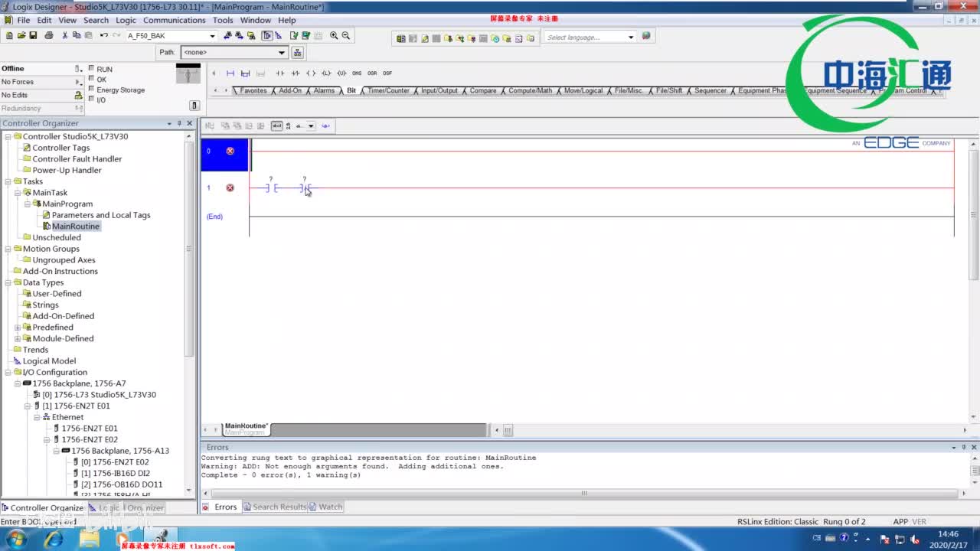Open Internet Explorer from the taskbar

click(x=54, y=540)
